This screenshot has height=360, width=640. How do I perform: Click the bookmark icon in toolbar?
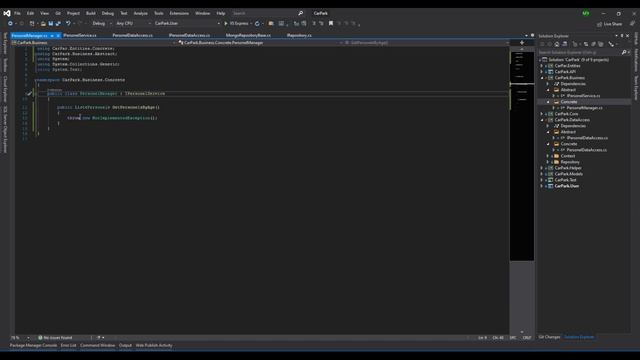[331, 24]
